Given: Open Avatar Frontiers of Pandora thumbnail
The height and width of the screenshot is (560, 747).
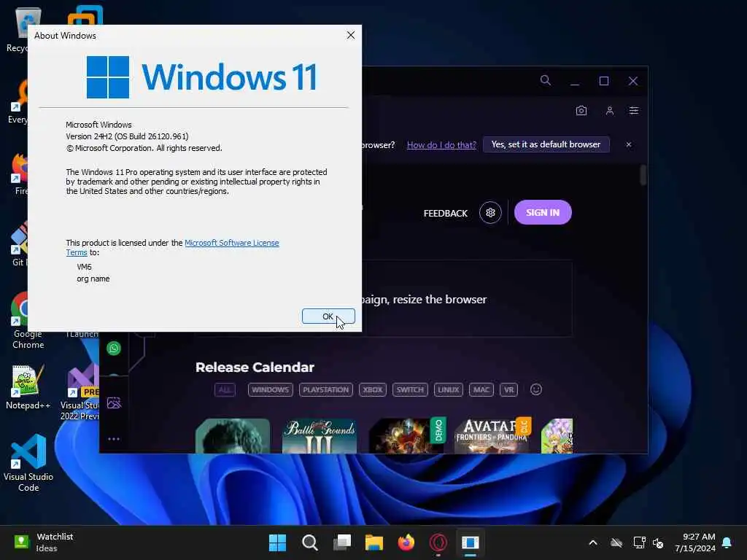Looking at the screenshot, I should coord(492,436).
